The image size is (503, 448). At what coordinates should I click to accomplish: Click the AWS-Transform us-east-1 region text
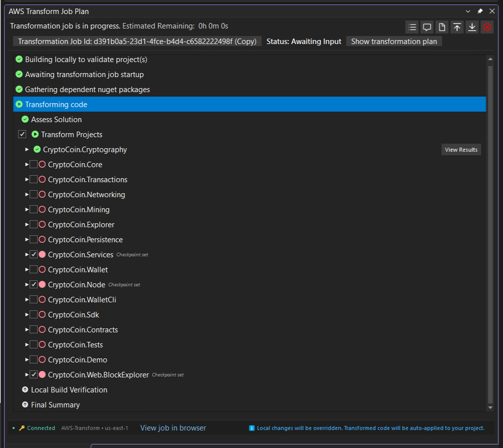[95, 428]
